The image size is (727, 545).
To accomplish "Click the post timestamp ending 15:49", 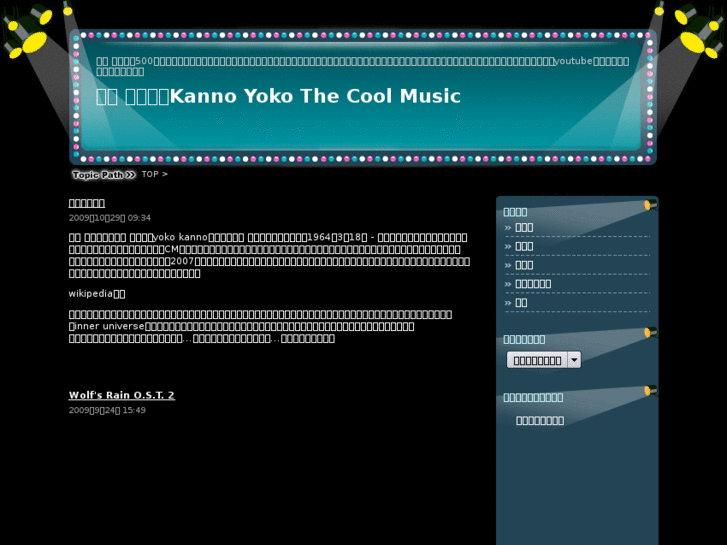I will 107,410.
